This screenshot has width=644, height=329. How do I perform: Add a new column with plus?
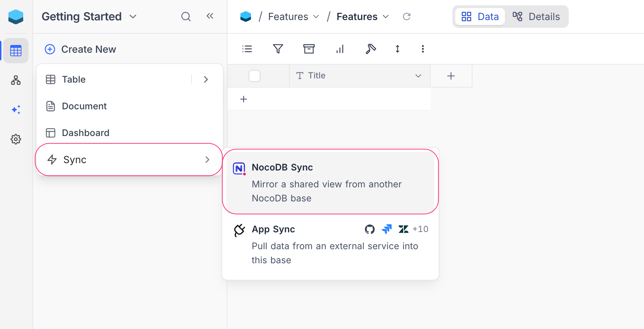451,76
